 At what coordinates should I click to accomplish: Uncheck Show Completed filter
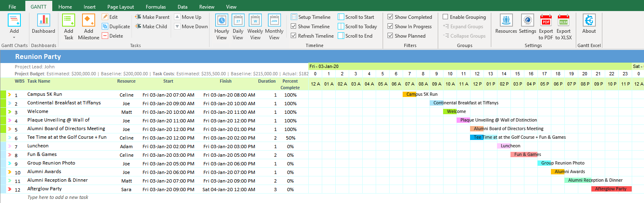(390, 17)
